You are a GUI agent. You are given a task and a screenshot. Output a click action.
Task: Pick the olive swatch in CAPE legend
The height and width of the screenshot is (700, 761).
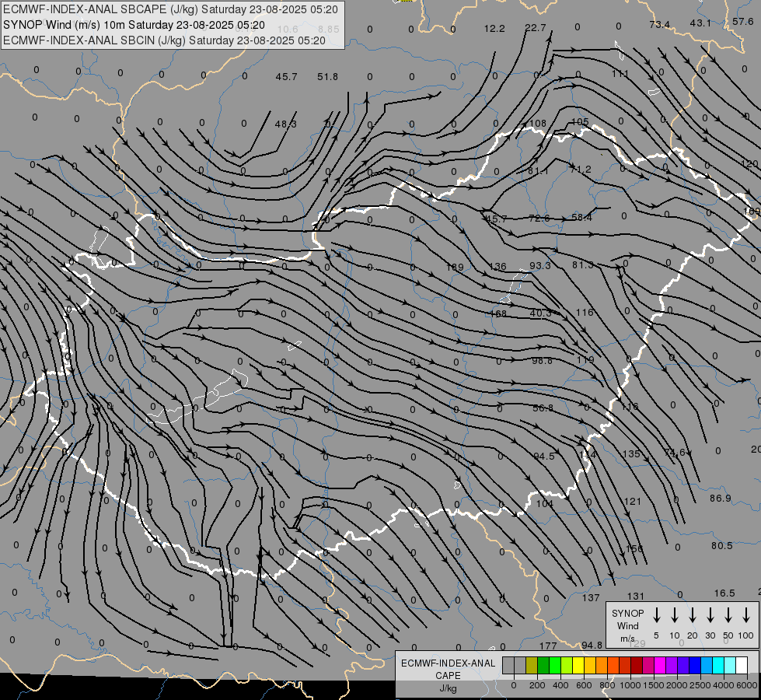[x=532, y=666]
